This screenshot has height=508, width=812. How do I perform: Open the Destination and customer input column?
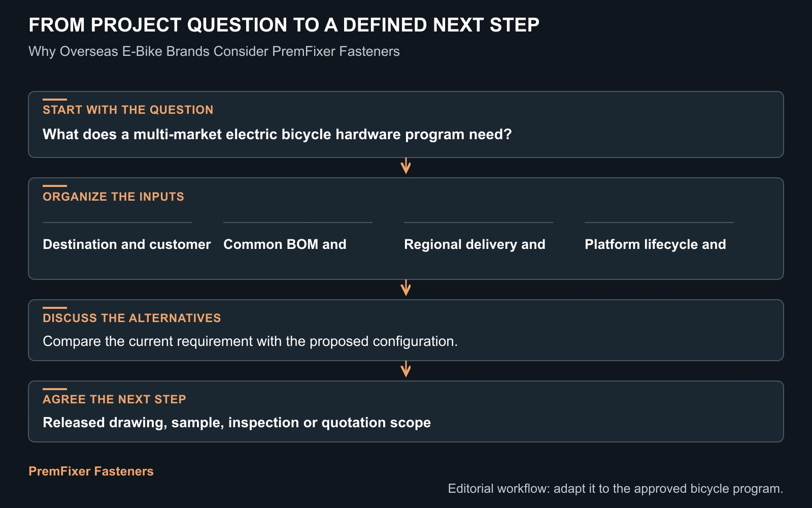126,244
